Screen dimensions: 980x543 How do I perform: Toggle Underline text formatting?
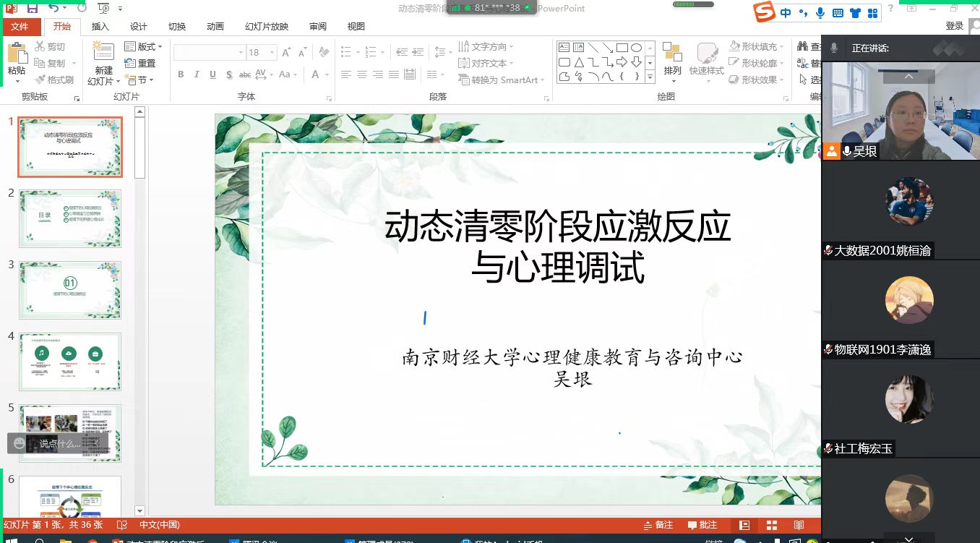click(212, 74)
